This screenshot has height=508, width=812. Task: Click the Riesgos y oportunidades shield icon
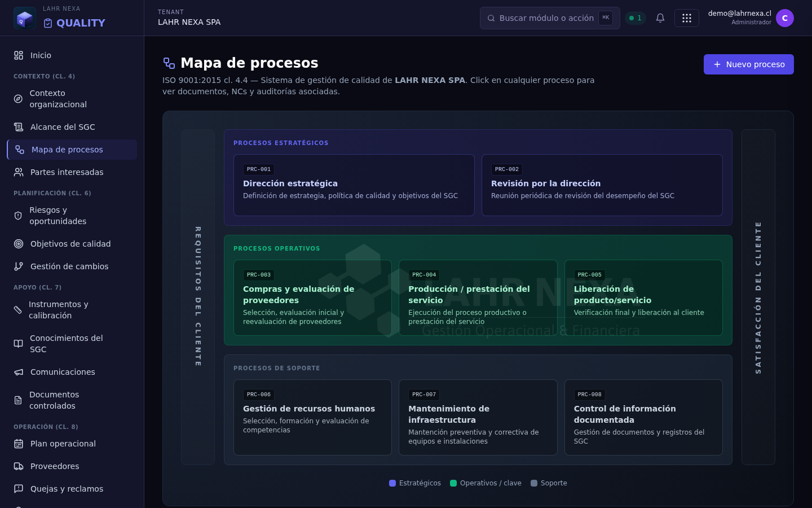(x=18, y=216)
